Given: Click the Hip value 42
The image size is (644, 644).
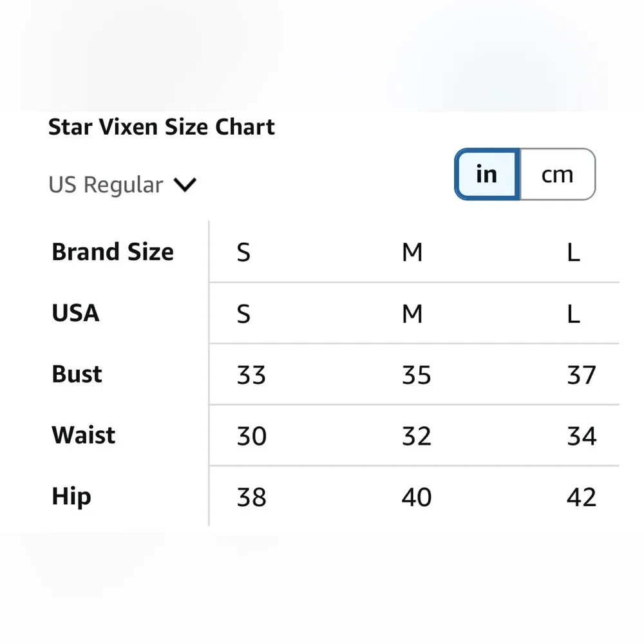Looking at the screenshot, I should click(x=582, y=497).
